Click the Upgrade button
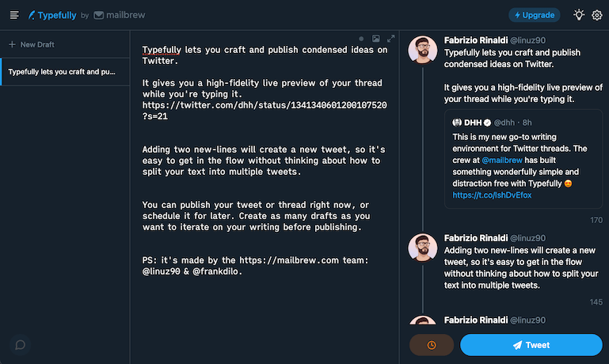Image resolution: width=609 pixels, height=364 pixels. coord(534,15)
